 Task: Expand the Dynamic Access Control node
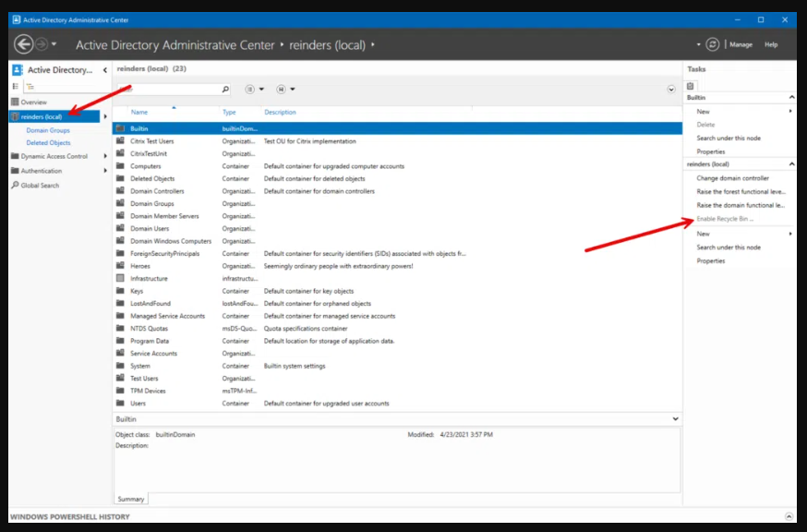(x=105, y=156)
